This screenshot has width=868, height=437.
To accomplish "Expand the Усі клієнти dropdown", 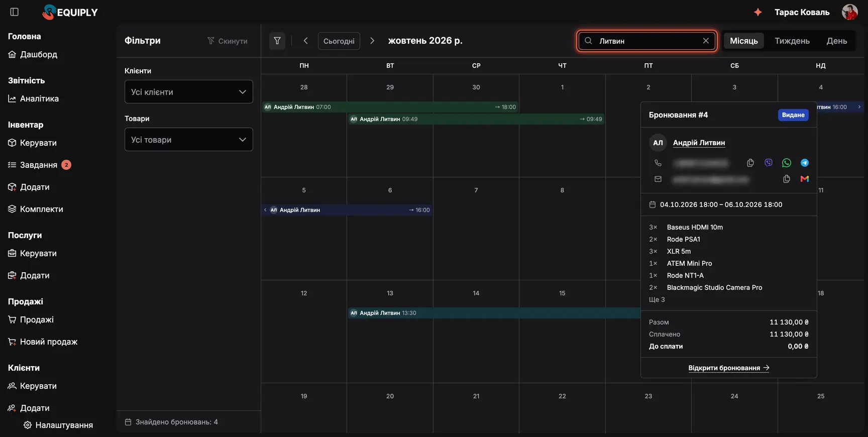I will 189,92.
